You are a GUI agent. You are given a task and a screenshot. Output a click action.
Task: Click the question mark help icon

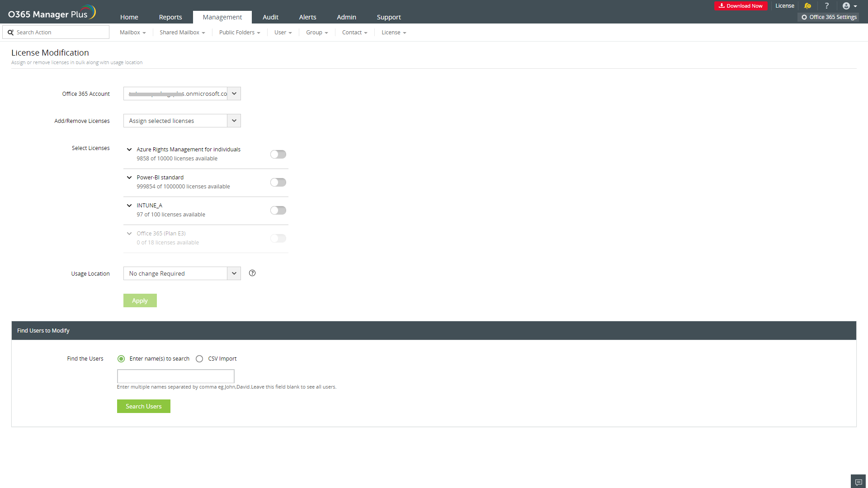(827, 6)
